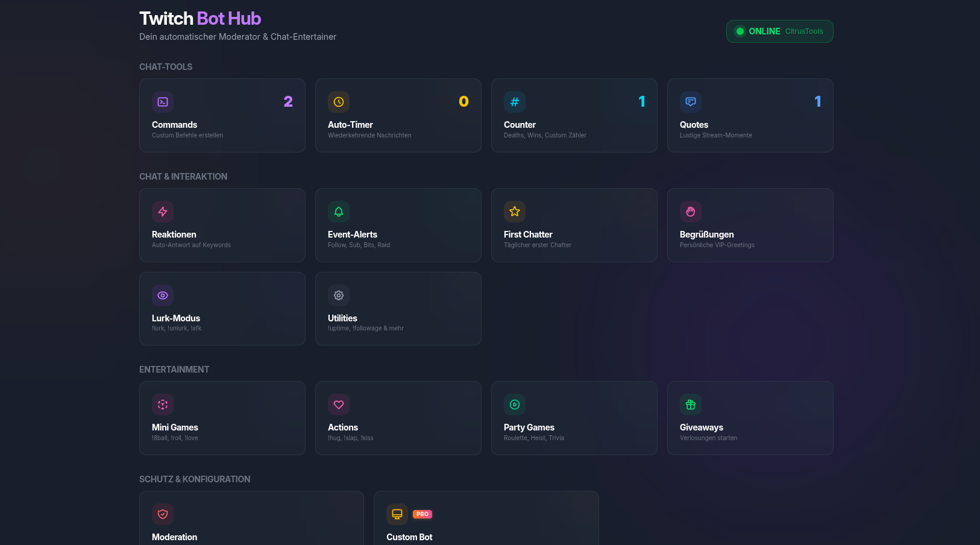Select the eye icon for Lurk-Modus
Viewport: 980px width, 545px height.
coord(163,295)
